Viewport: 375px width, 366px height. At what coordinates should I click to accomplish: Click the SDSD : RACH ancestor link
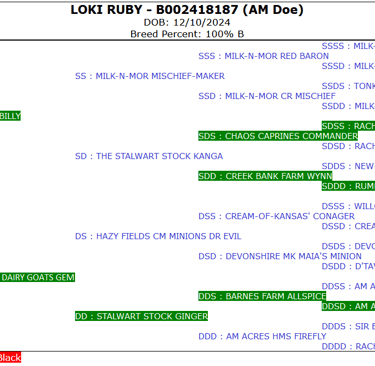[348, 146]
